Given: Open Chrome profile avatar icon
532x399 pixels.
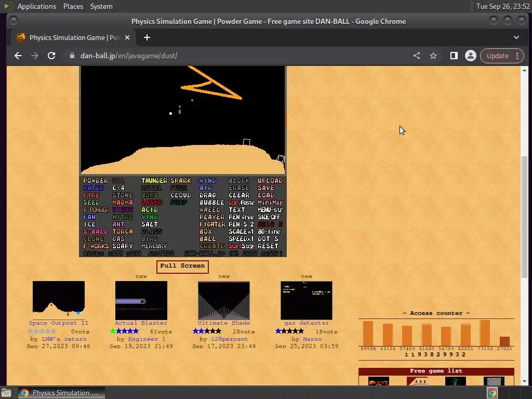Looking at the screenshot, I should click(x=471, y=56).
